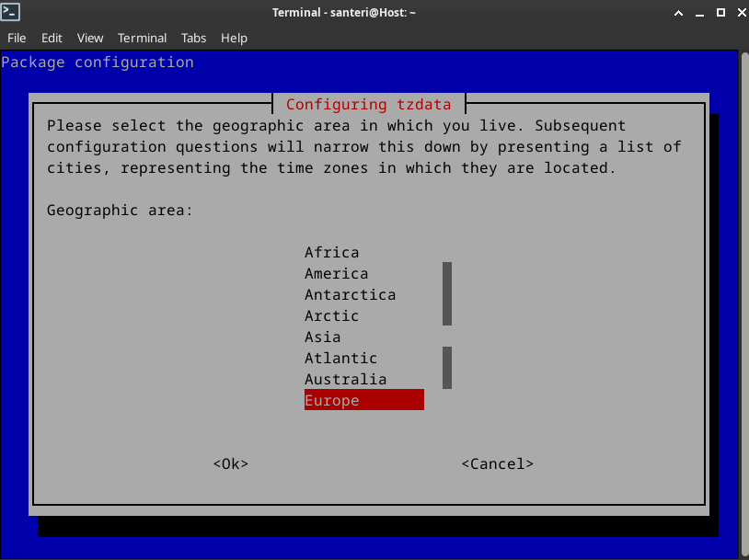The height and width of the screenshot is (560, 749).
Task: Select Africa in the geographic area list
Action: [x=331, y=253]
